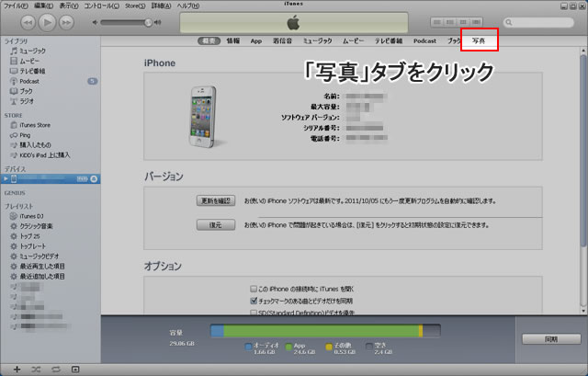Open the 最近再生した項目 playlist
The height and width of the screenshot is (376, 588).
tap(42, 267)
